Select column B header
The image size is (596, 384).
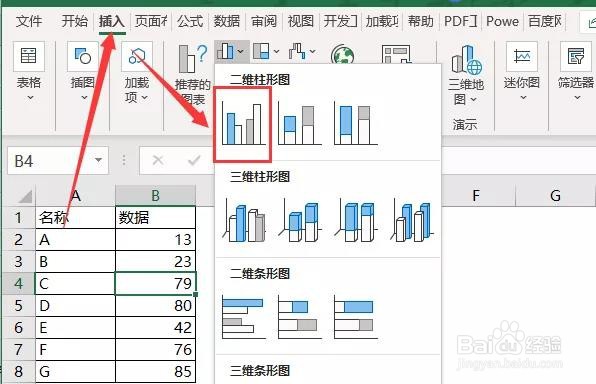point(155,195)
